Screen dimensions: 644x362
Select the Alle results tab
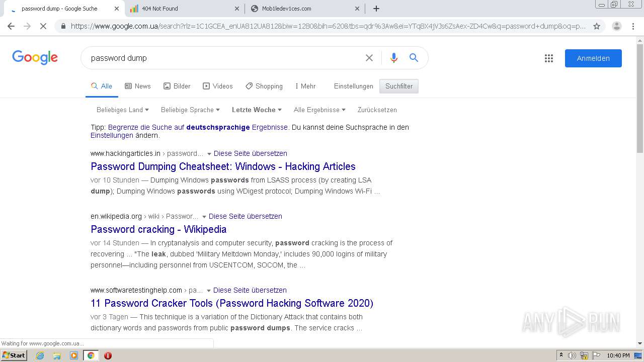pos(102,86)
